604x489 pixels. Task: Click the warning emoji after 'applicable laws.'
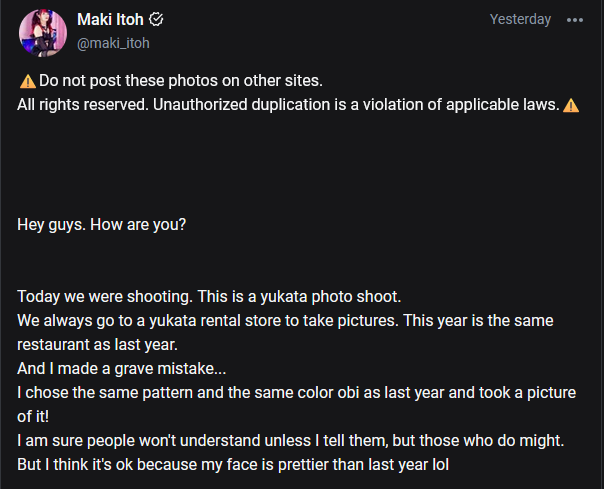point(571,105)
